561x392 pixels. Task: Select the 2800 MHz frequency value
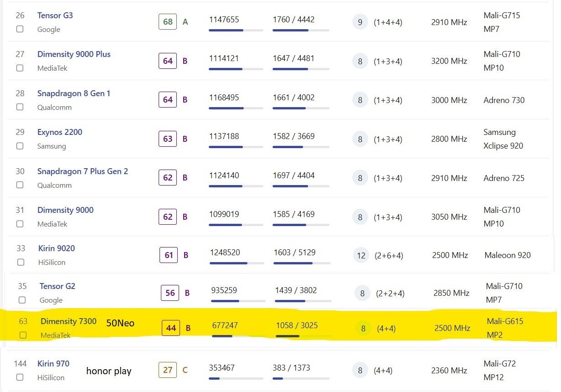[x=449, y=139]
